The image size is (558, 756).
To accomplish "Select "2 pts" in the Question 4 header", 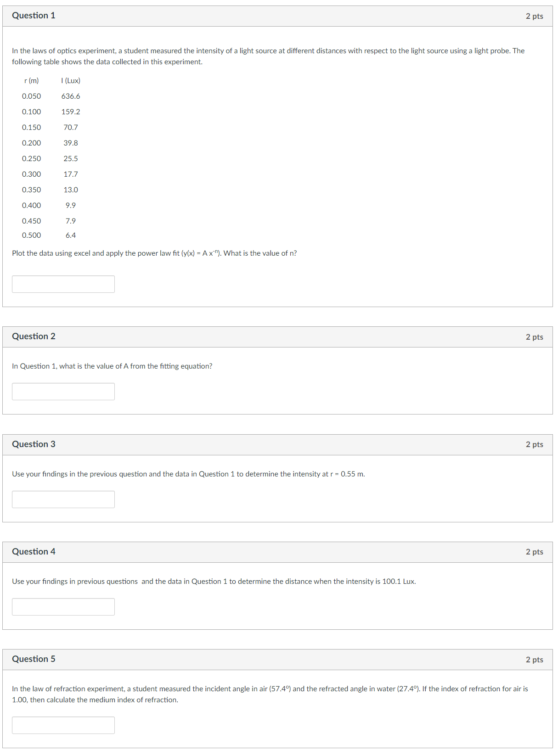I will pyautogui.click(x=535, y=552).
